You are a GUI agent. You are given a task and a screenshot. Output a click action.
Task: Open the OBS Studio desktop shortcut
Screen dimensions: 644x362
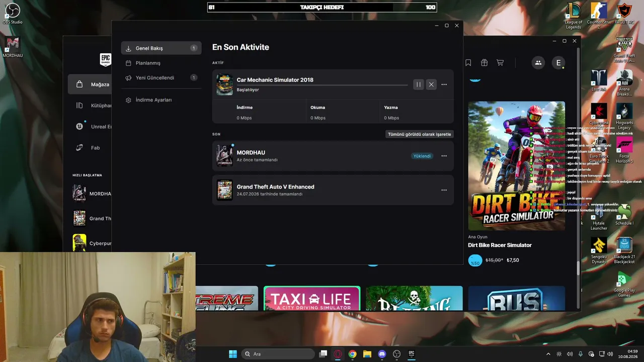[x=13, y=14]
